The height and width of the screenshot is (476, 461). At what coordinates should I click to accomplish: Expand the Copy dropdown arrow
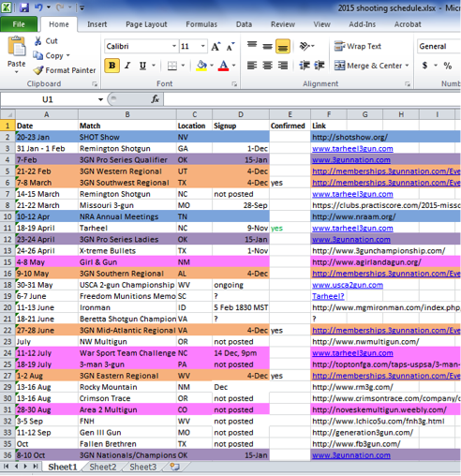(x=67, y=55)
